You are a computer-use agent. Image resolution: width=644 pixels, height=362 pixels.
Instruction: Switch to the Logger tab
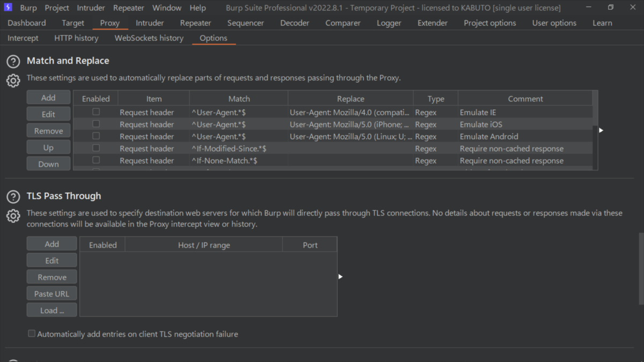[x=389, y=23]
